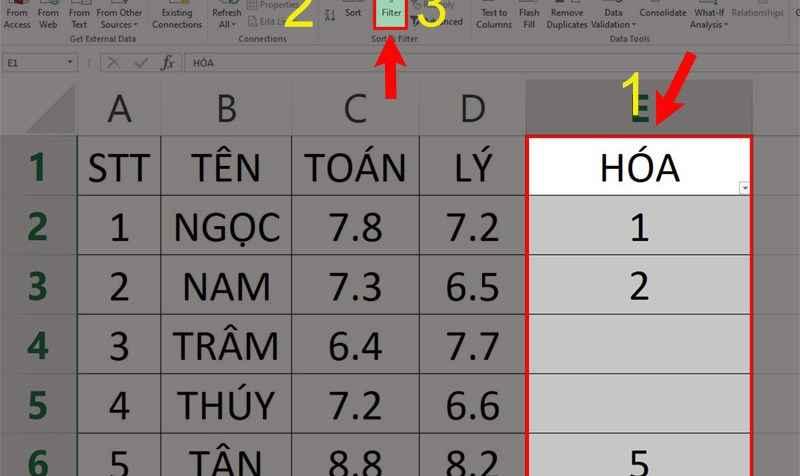
Task: Click the TOÁN cell with 7.8
Action: (x=356, y=225)
